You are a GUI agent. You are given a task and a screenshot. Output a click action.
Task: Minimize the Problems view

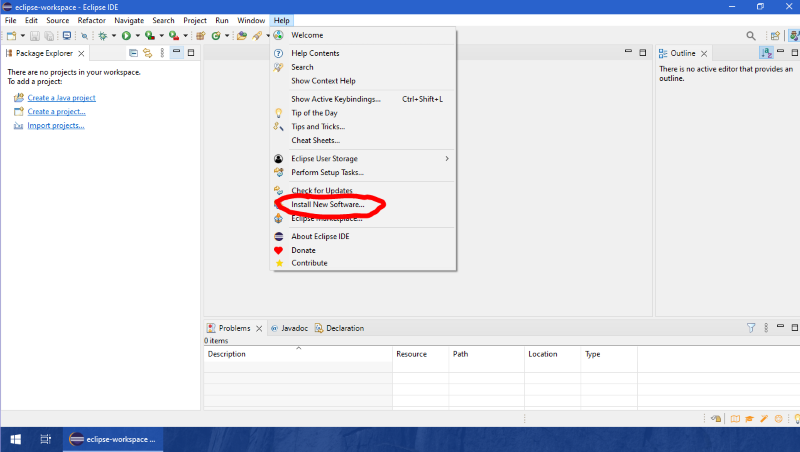click(780, 327)
